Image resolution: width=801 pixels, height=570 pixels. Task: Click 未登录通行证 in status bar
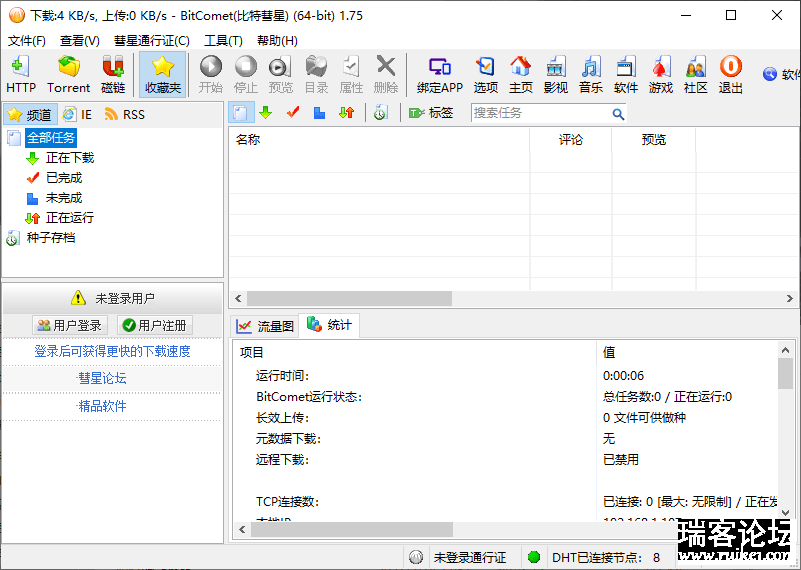point(469,557)
